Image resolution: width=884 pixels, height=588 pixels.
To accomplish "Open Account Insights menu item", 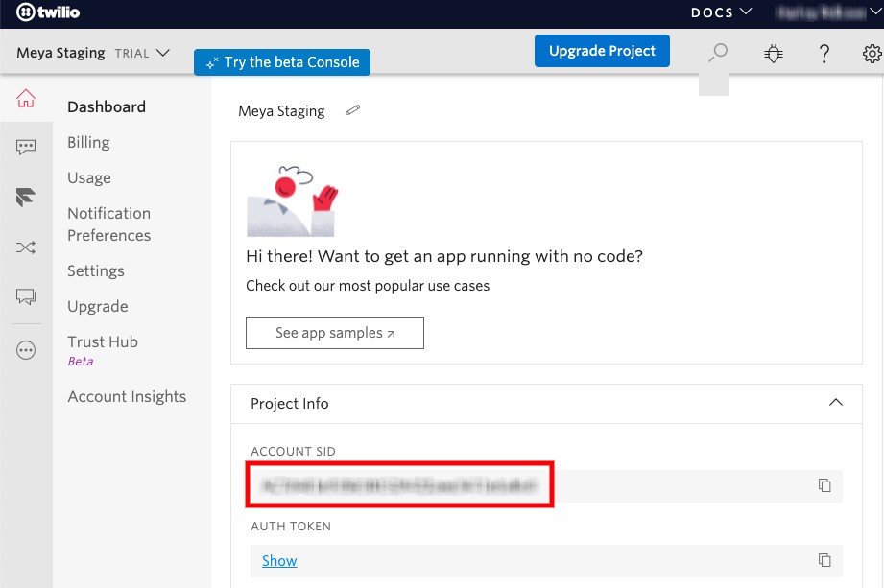I will [127, 396].
